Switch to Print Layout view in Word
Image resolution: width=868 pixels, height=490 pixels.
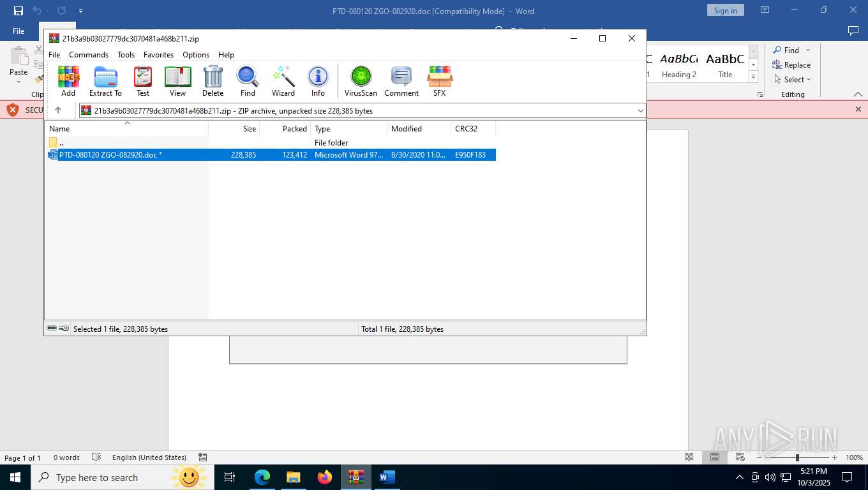[714, 457]
